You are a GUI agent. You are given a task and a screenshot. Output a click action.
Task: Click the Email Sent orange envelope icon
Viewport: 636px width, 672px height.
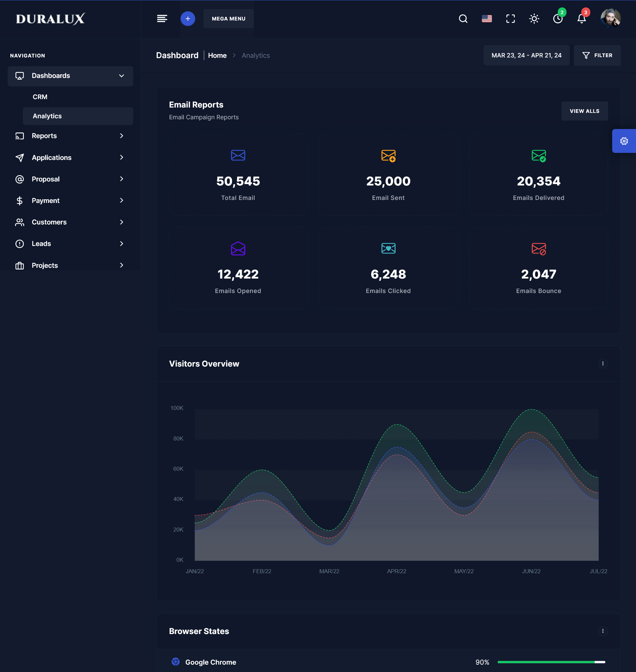[389, 156]
